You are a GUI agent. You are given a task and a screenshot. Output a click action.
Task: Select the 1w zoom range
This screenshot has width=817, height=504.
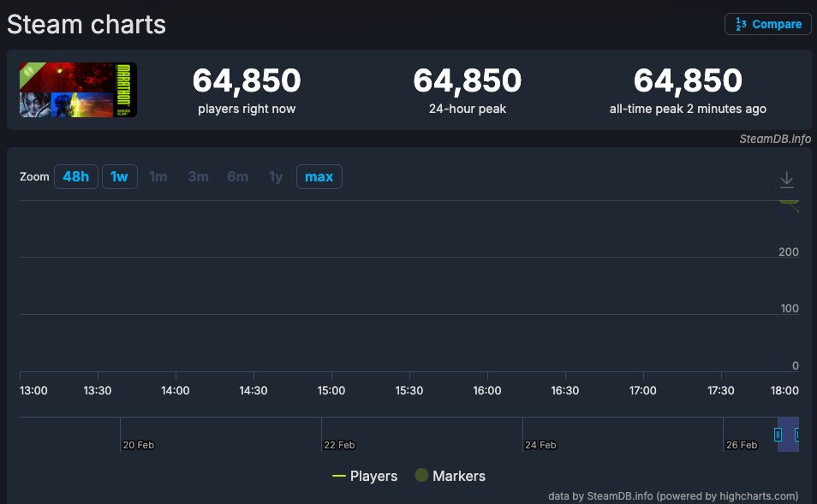[x=119, y=176]
